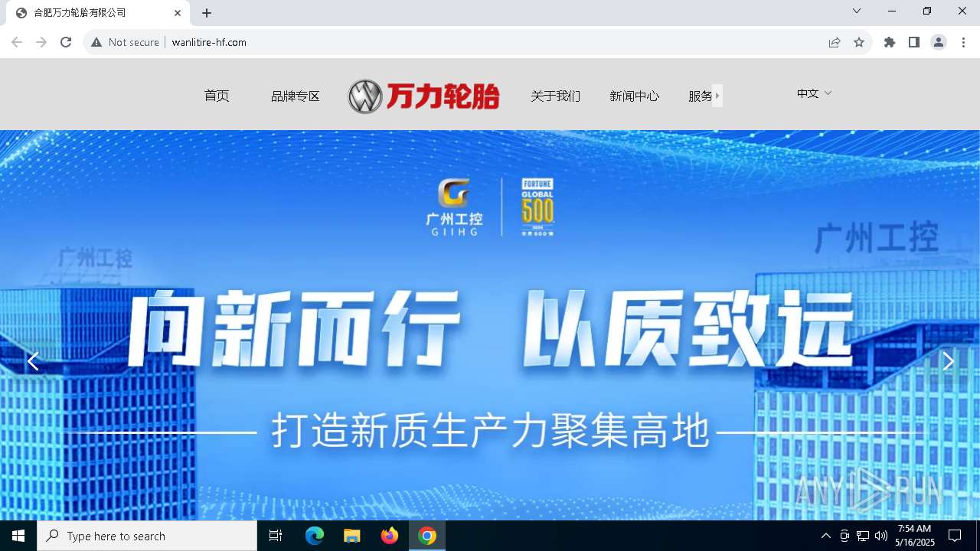Reload the current page
Image resolution: width=980 pixels, height=551 pixels.
click(66, 42)
